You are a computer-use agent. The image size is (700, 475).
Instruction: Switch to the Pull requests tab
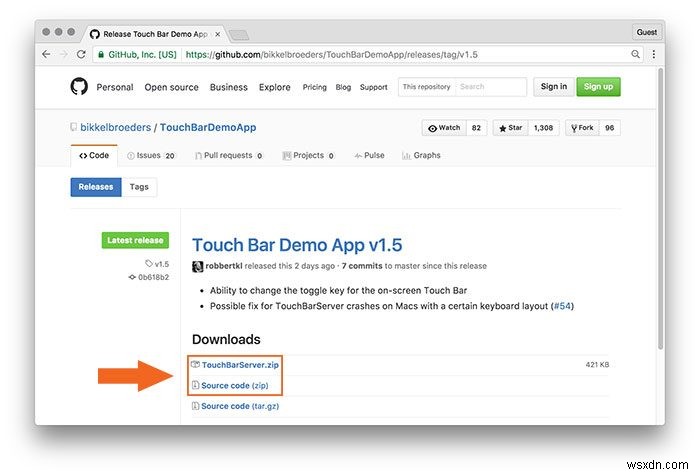tap(225, 156)
